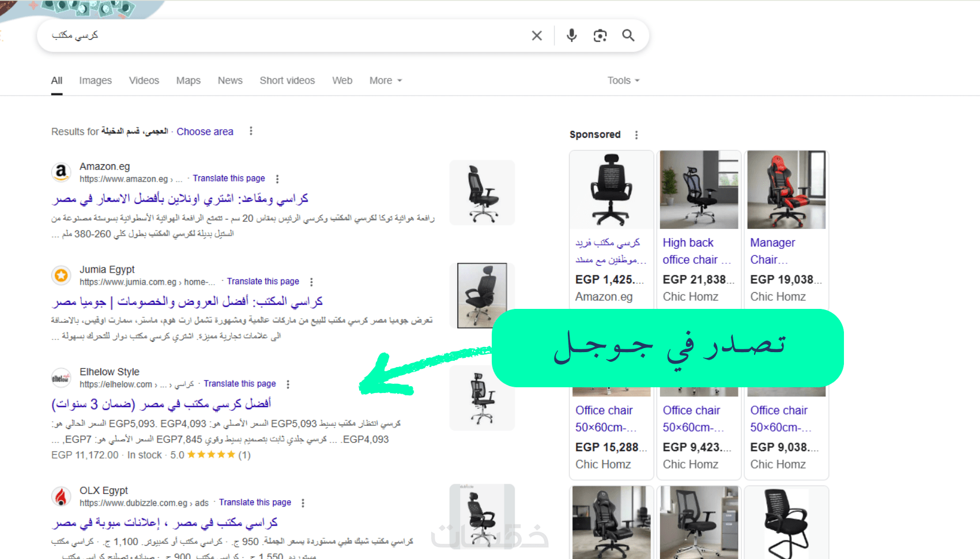Open bottom-row black gaming chair ad image

611,523
